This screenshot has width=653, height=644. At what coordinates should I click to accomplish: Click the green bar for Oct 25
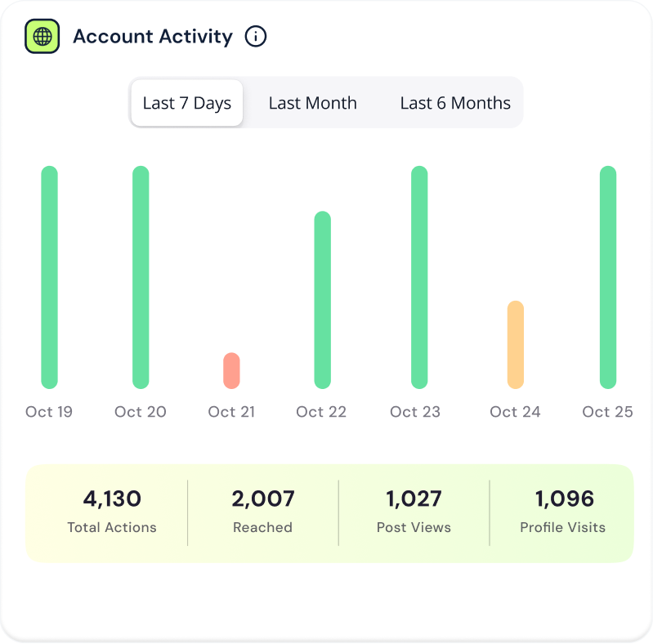click(607, 277)
